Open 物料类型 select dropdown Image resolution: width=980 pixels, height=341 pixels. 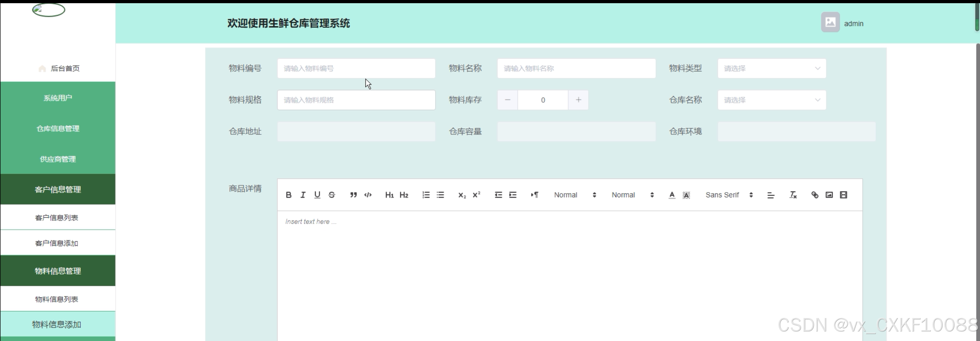pos(772,68)
